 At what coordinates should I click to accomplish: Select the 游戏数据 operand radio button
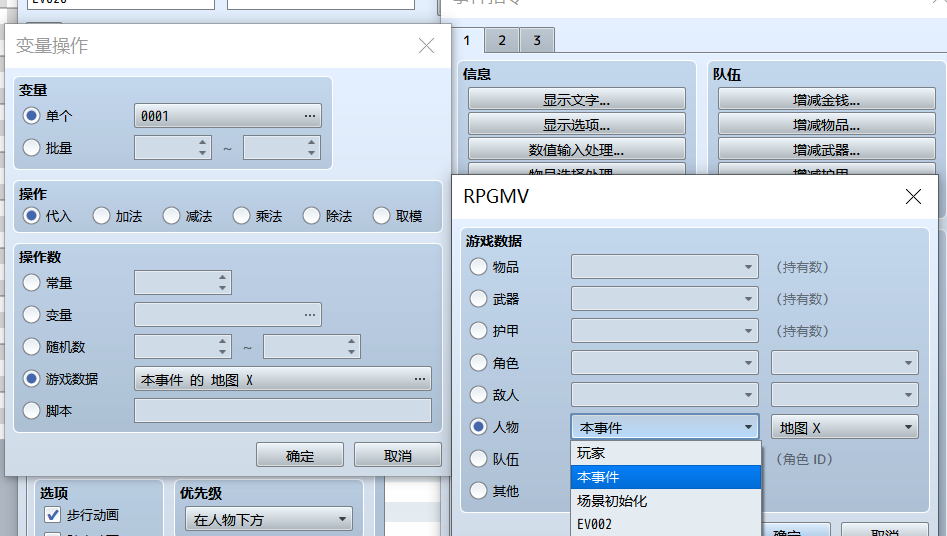click(x=31, y=379)
